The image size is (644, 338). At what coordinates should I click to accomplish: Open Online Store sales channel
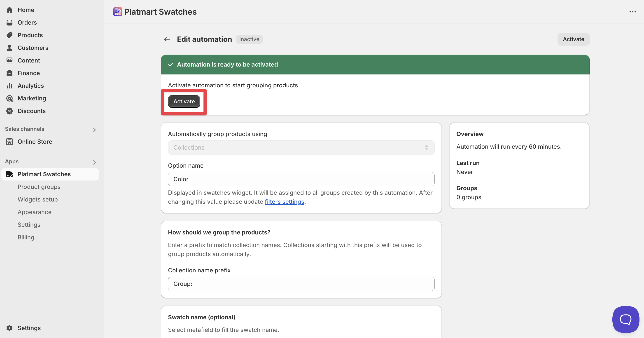(x=35, y=142)
